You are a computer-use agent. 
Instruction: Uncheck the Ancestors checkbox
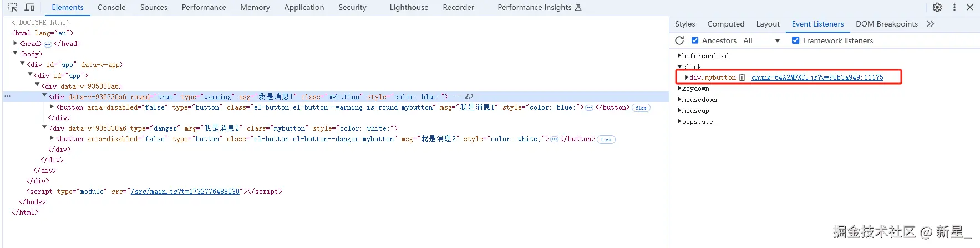pos(695,40)
